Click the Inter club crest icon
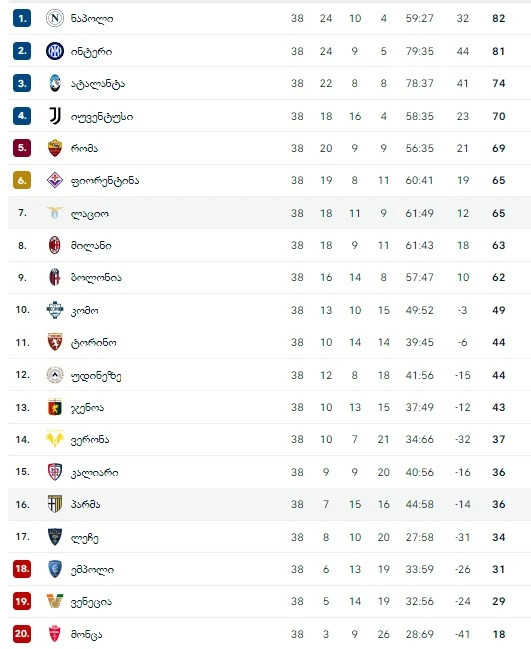Screen dimensions: 531x649 pyautogui.click(x=55, y=51)
